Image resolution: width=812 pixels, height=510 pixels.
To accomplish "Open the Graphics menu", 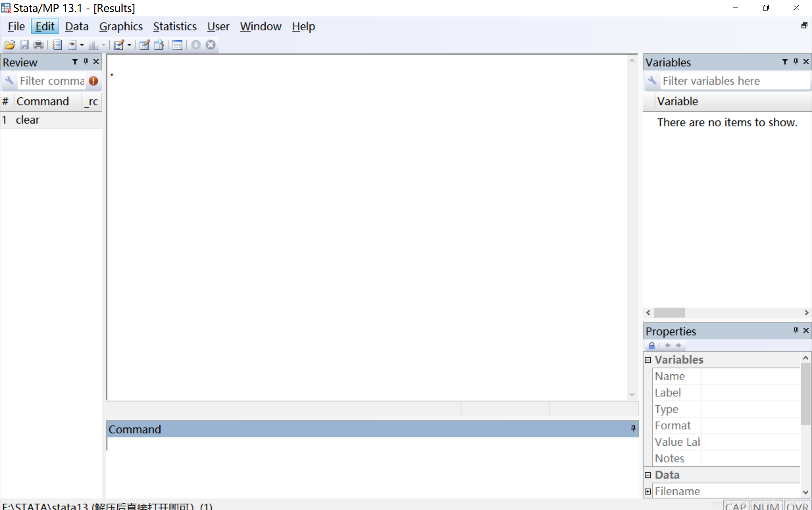I will click(x=121, y=27).
